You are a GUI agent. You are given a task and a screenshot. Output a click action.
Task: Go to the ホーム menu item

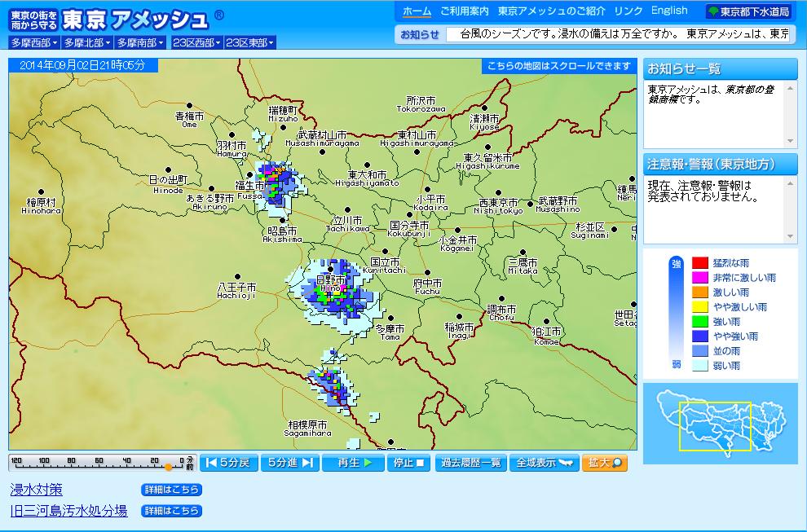[x=417, y=11]
